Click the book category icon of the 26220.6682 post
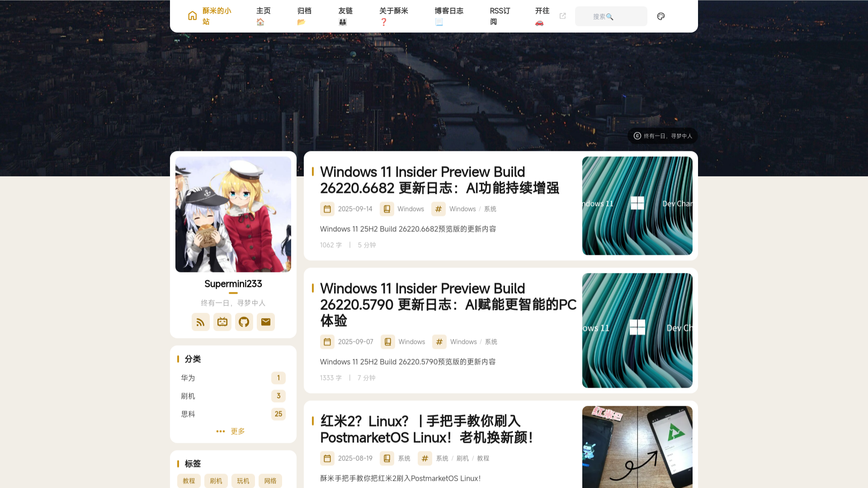The image size is (868, 488). tap(387, 209)
